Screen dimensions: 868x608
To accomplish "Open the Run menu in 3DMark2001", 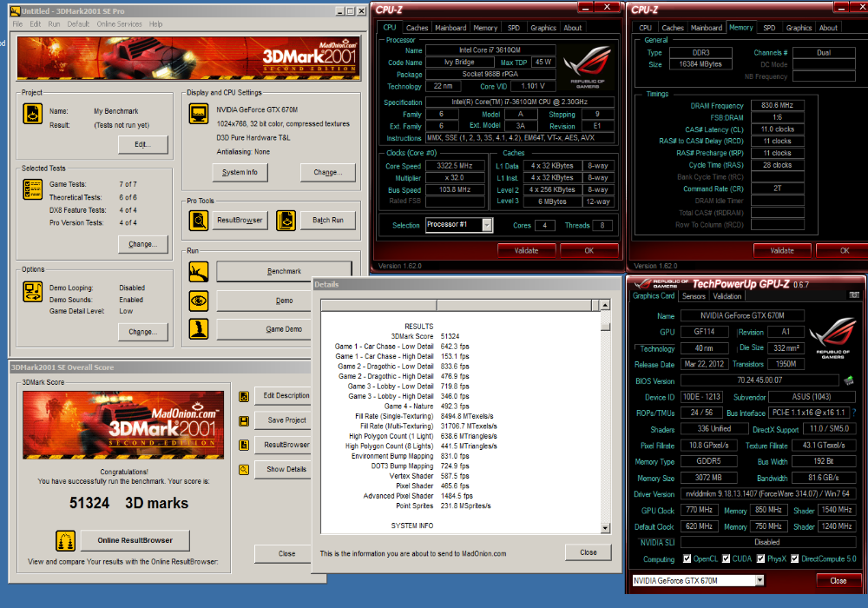I will 54,24.
